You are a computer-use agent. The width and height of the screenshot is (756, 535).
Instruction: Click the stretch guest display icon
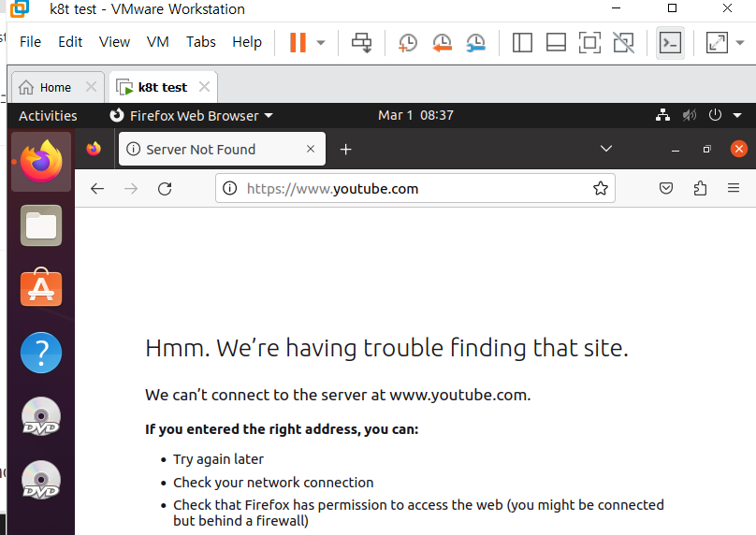[717, 42]
